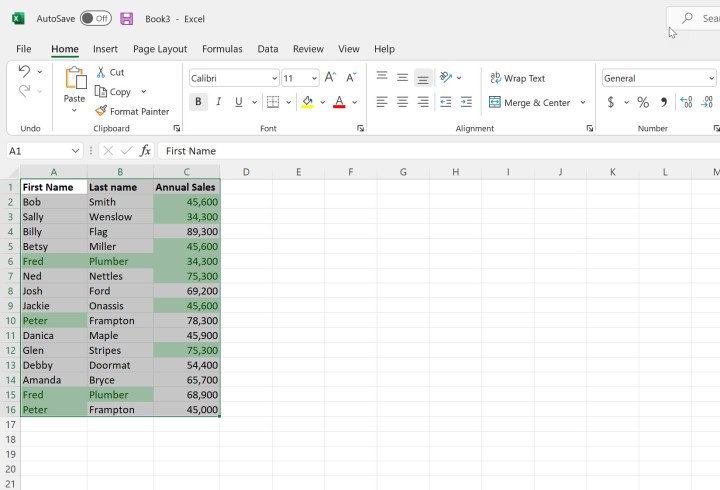The image size is (720, 490).
Task: Select the Format Painter tool
Action: (x=132, y=111)
